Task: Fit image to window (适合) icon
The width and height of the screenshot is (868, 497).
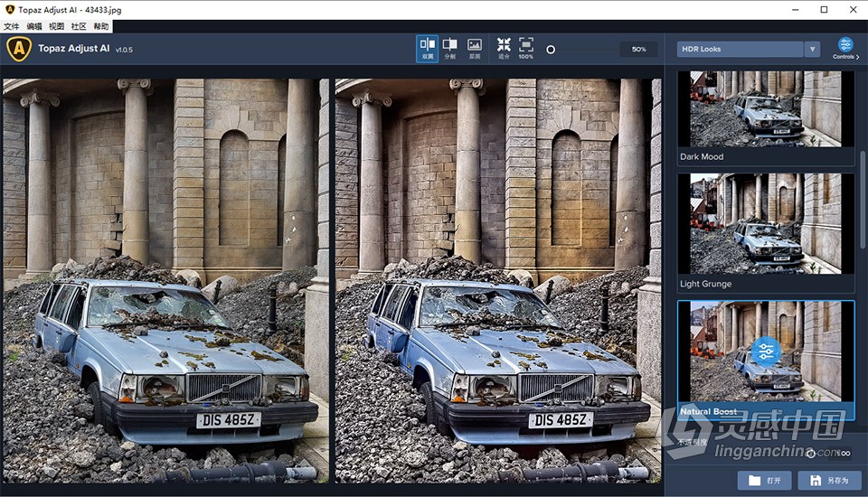Action: coord(504,49)
